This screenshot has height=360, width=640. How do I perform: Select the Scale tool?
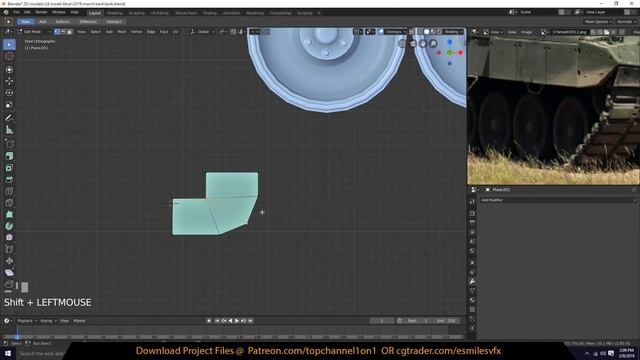click(x=9, y=105)
